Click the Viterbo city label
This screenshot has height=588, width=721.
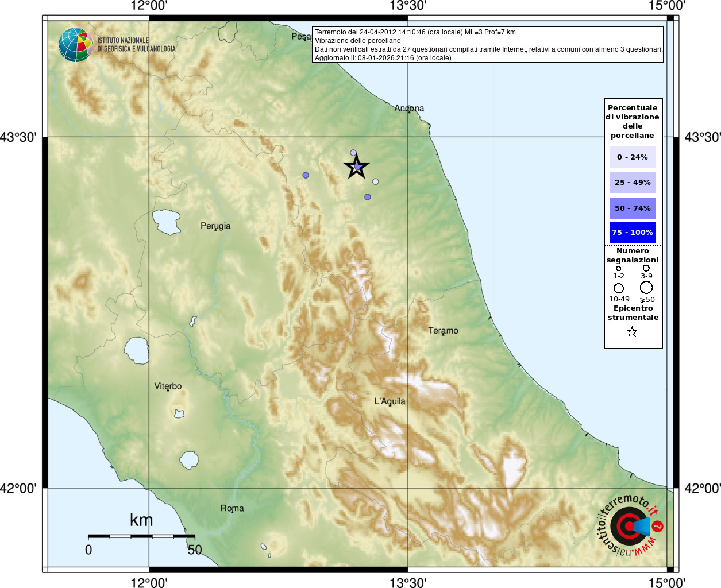coord(168,386)
